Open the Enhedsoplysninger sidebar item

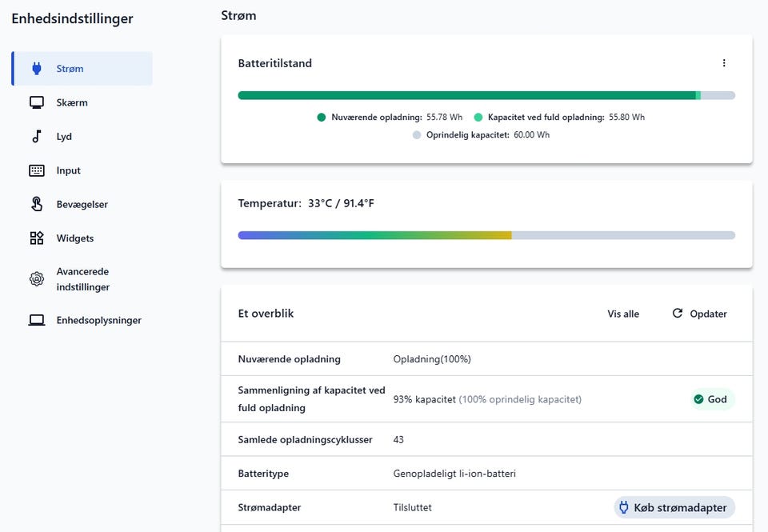click(98, 320)
